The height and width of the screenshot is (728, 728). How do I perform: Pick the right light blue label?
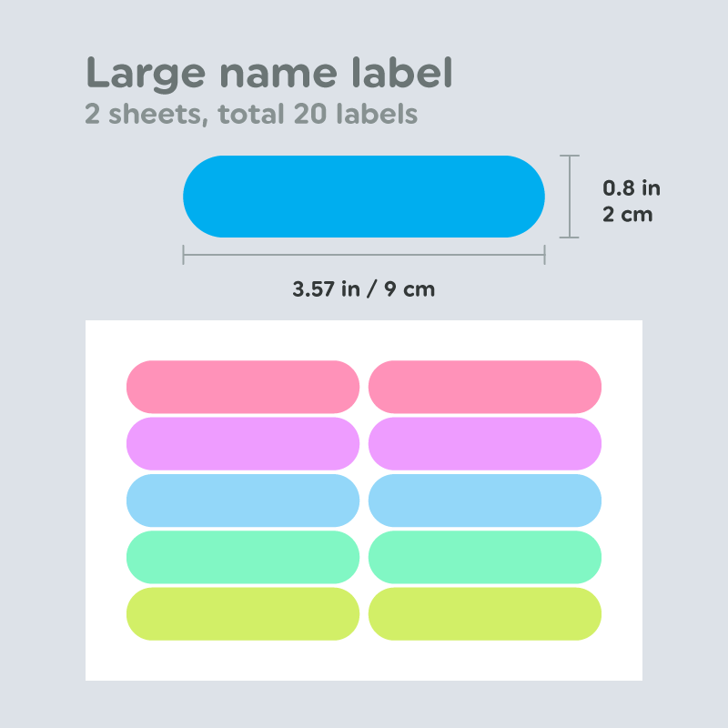coord(485,500)
